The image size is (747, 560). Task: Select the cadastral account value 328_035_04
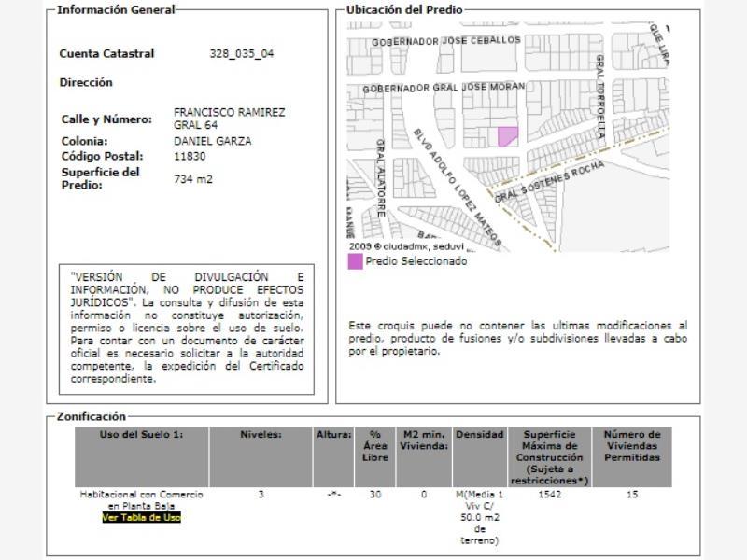(242, 53)
